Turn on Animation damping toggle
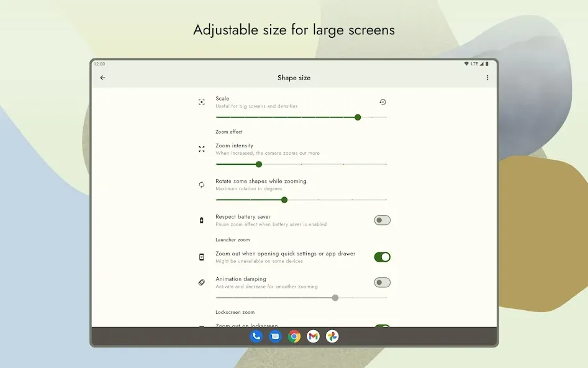This screenshot has height=368, width=588. click(x=382, y=282)
